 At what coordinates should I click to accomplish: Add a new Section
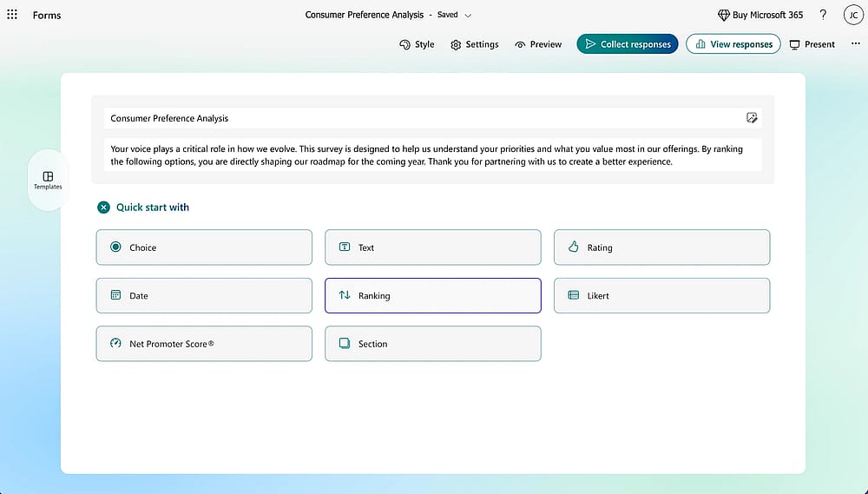(x=433, y=344)
